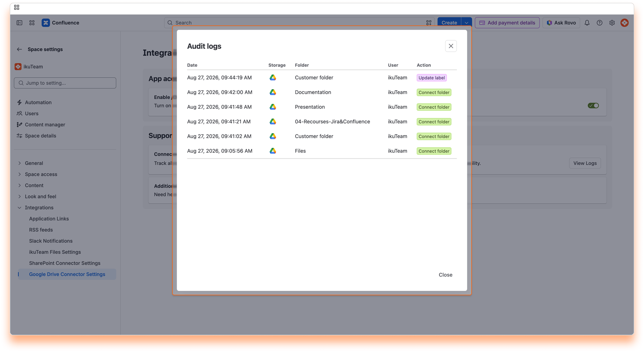This screenshot has width=644, height=352.
Task: Open Users settings
Action: pyautogui.click(x=32, y=114)
